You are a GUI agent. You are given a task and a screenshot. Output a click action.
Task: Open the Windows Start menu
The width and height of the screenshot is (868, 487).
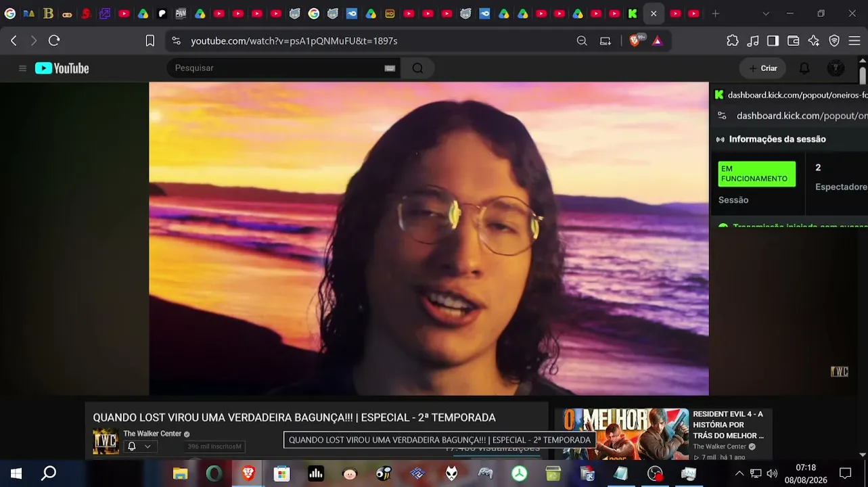tap(16, 473)
